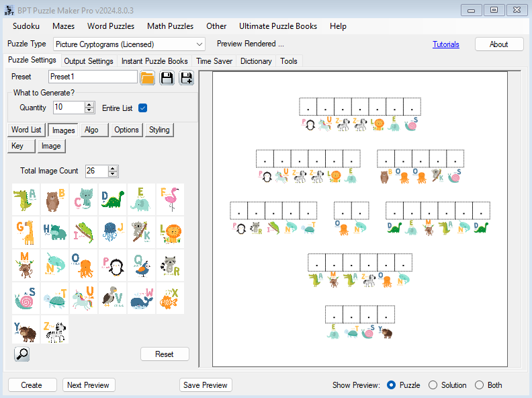Click the save preset floppy disk icon
The height and width of the screenshot is (398, 532).
pyautogui.click(x=167, y=77)
